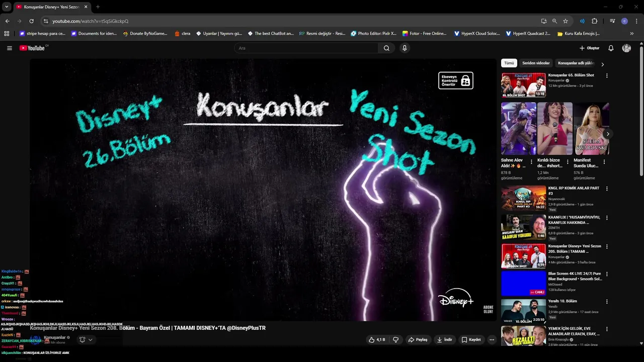Reload the page with refresh icon
The image size is (644, 362).
[31, 21]
